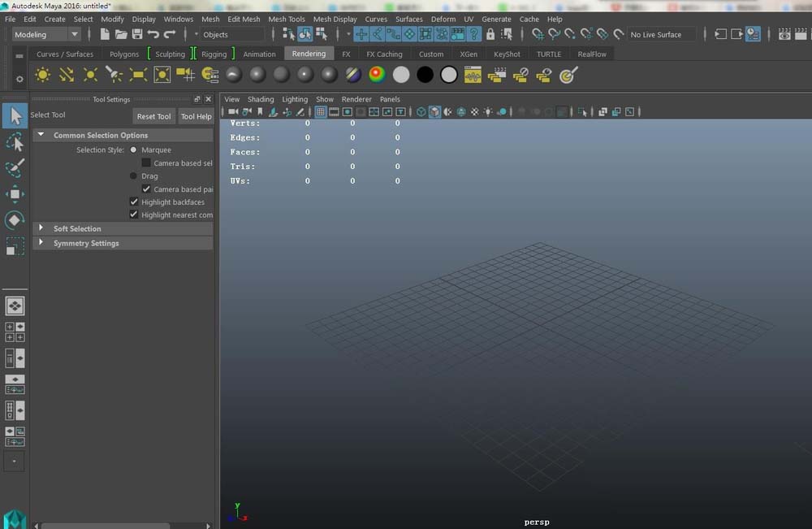The width and height of the screenshot is (812, 529).
Task: Select the arrow Select Tool in toolbox
Action: point(15,115)
